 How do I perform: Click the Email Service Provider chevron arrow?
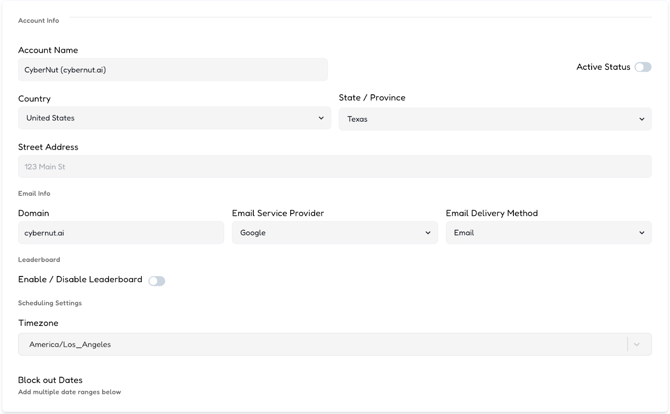point(427,233)
